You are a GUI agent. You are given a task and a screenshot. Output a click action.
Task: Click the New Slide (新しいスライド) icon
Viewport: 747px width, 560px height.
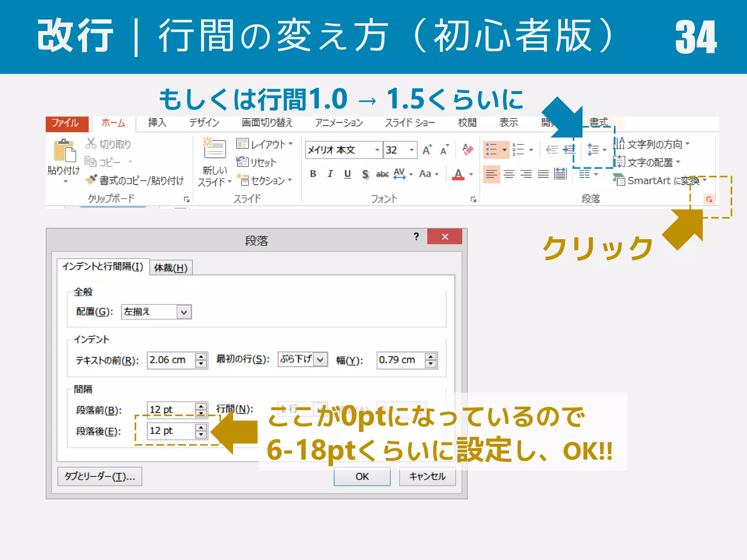pos(214,148)
